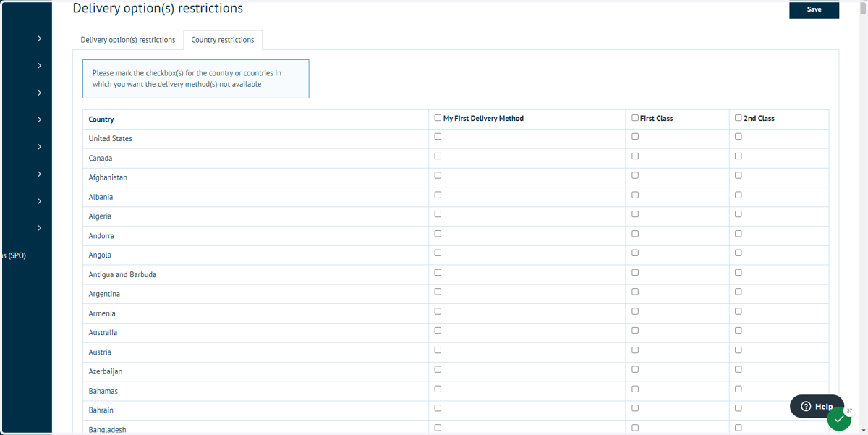
Task: Expand the topmost sidebar chevron
Action: [x=39, y=38]
